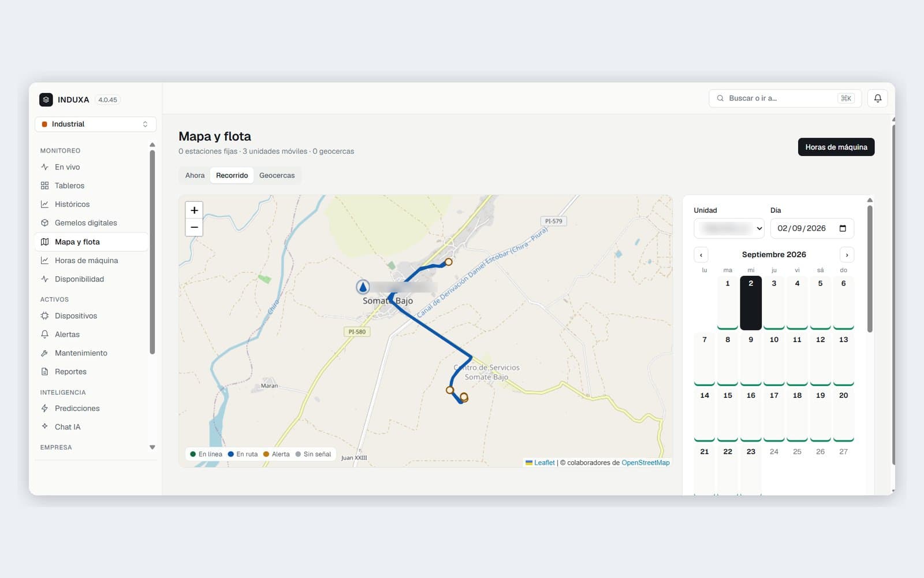Click the Horas de máquina black button
The image size is (924, 578).
click(x=836, y=147)
